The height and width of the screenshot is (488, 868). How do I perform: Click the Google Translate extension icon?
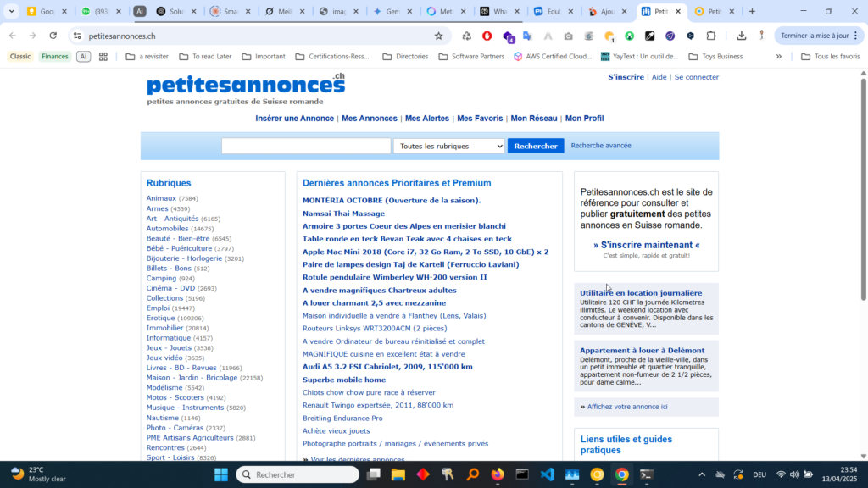527,36
